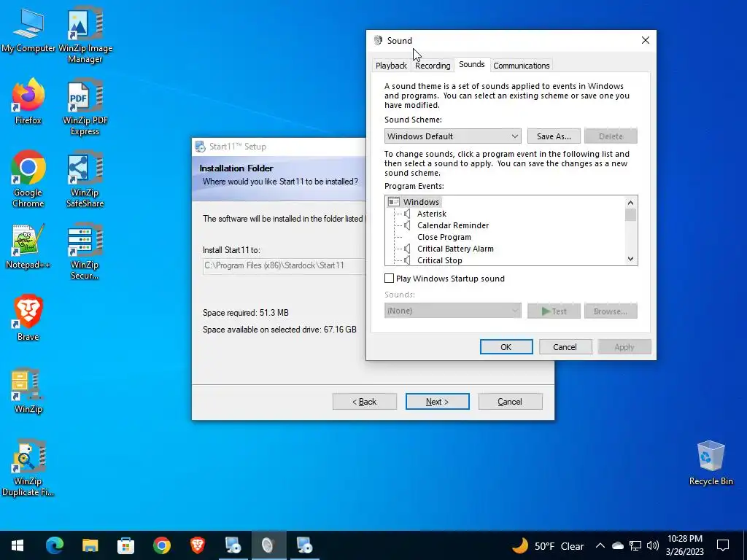Screen dimensions: 747x560
Task: Confirm the Sound dialog with OK
Action: (506, 347)
